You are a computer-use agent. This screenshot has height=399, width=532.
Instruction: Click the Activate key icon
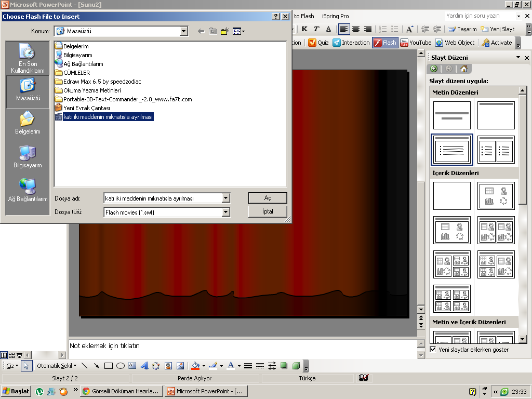[x=486, y=43]
